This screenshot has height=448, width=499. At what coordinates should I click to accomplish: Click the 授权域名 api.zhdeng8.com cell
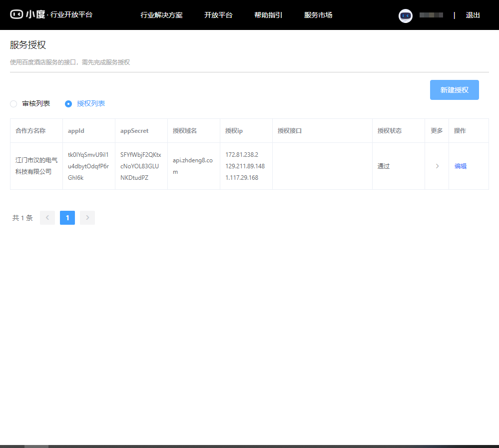click(193, 166)
